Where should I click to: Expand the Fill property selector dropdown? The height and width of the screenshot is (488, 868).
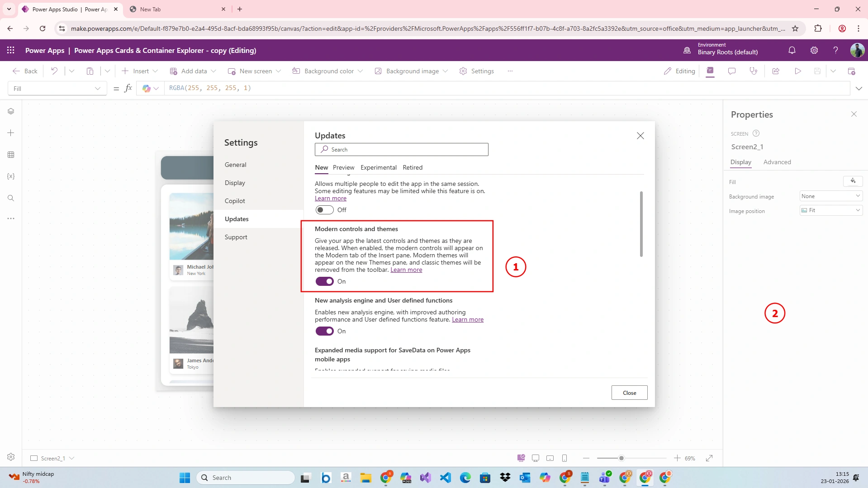click(x=57, y=89)
